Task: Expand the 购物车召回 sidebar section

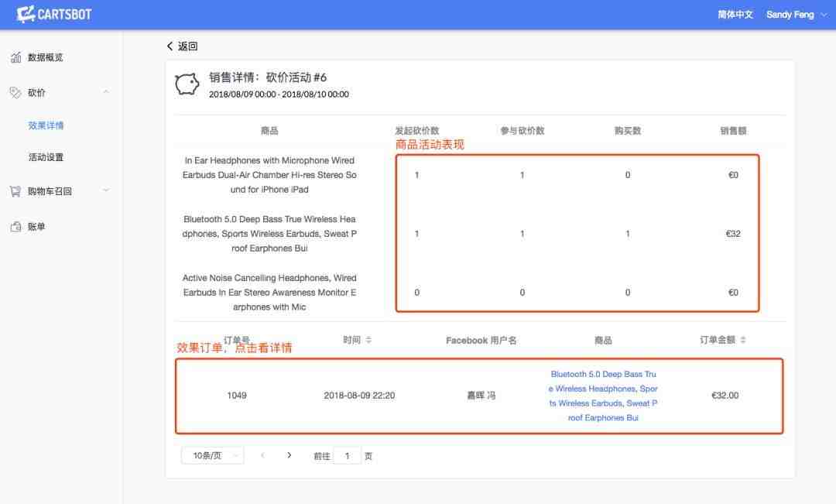Action: [x=106, y=190]
